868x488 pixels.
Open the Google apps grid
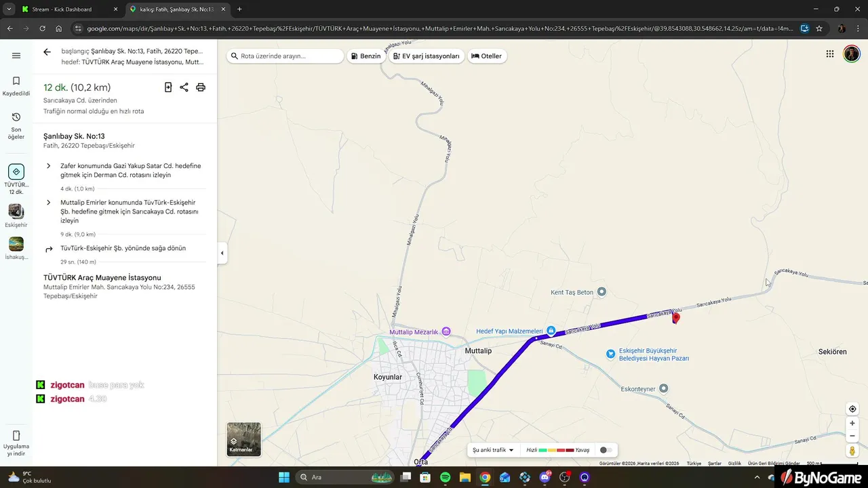tap(829, 54)
